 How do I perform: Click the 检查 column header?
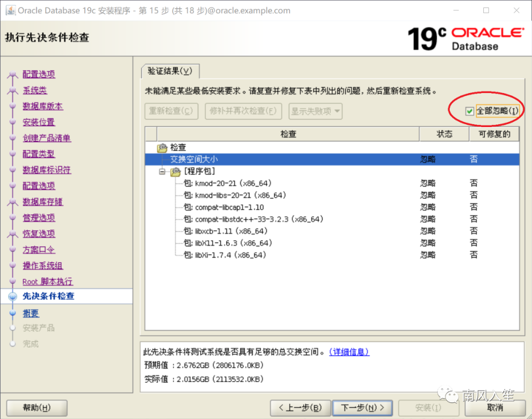[288, 134]
